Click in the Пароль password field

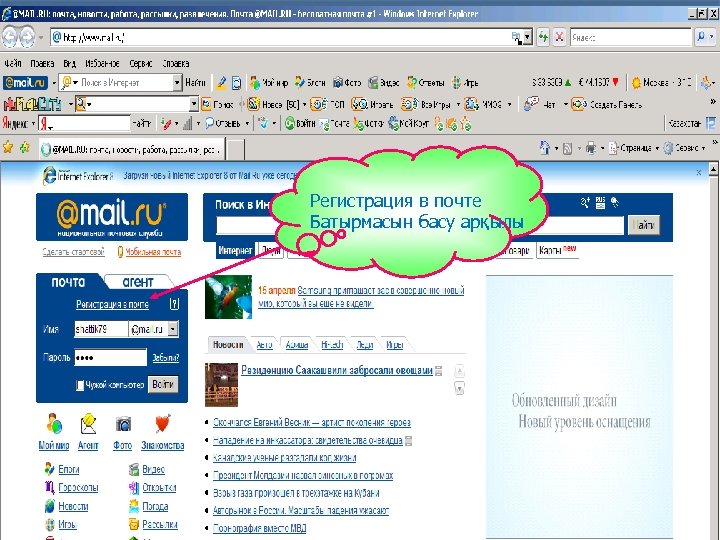[111, 357]
